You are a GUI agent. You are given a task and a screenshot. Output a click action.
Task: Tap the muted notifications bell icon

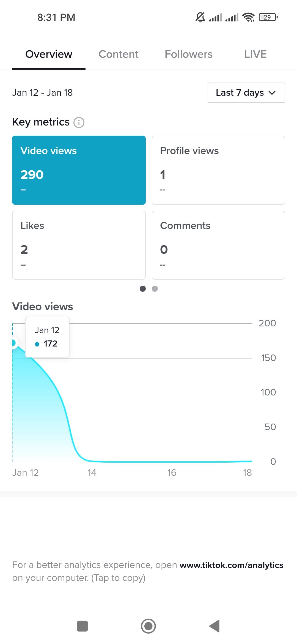pos(200,17)
